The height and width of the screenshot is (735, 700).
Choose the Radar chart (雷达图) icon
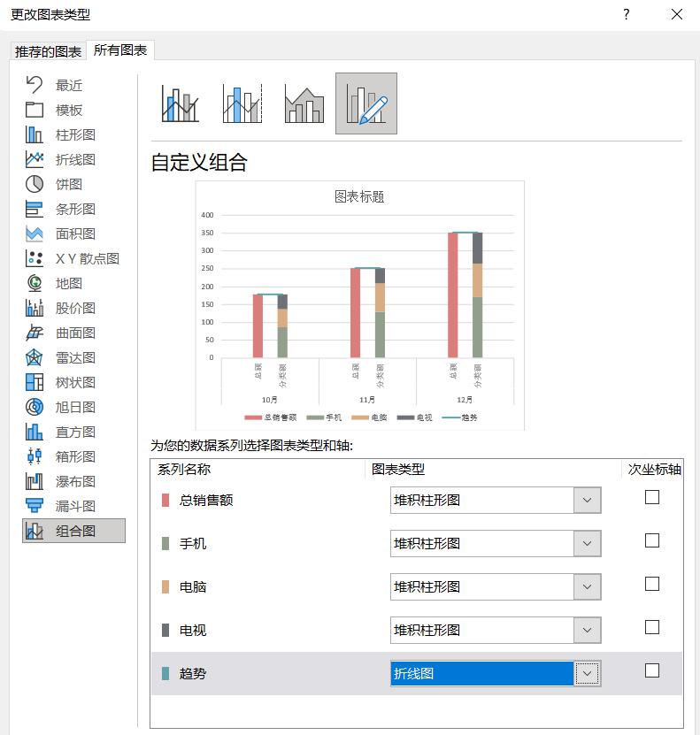[35, 357]
